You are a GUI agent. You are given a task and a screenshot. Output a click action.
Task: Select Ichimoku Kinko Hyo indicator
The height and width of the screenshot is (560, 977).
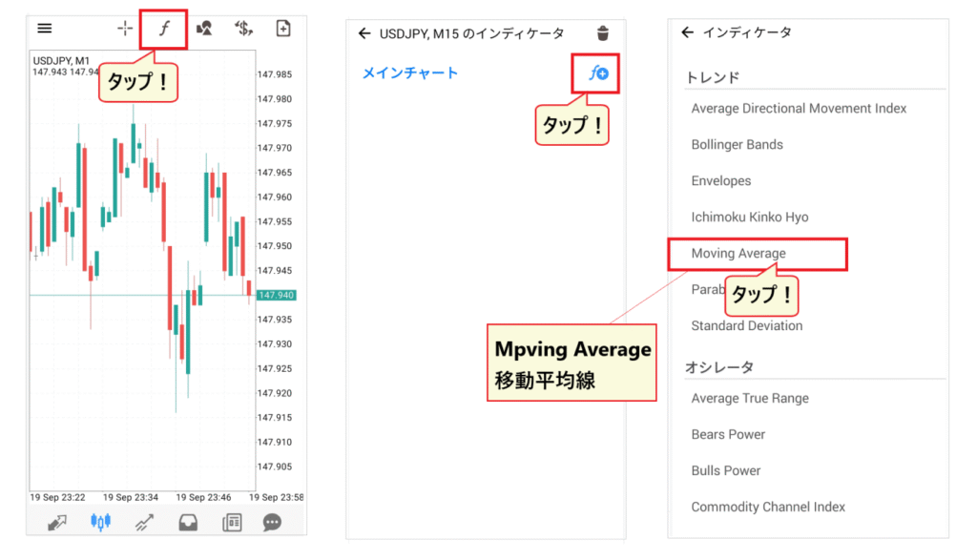coord(749,218)
